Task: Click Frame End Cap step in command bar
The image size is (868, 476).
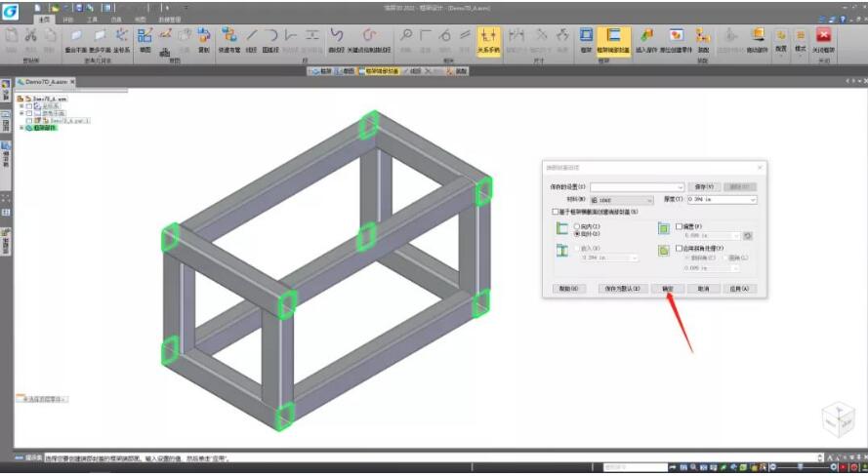Action: [379, 71]
